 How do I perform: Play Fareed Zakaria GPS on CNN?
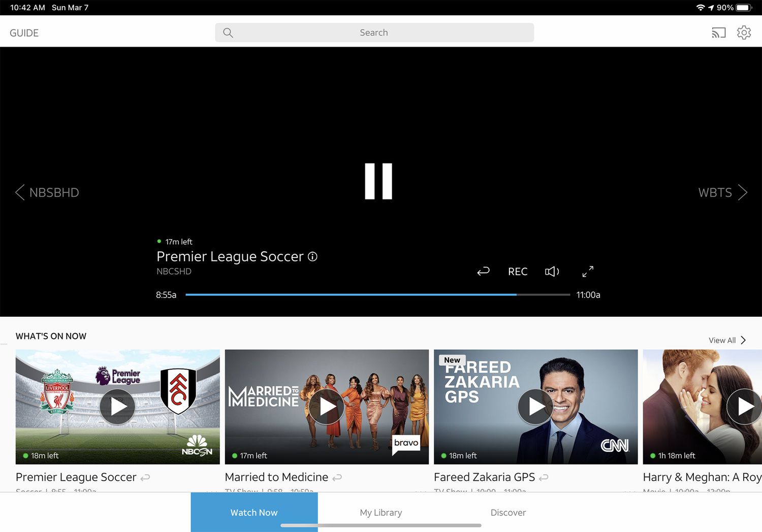click(535, 407)
